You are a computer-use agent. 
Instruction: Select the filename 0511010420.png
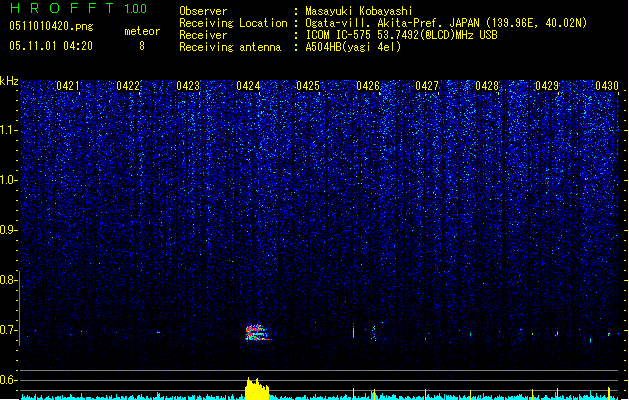pos(51,27)
